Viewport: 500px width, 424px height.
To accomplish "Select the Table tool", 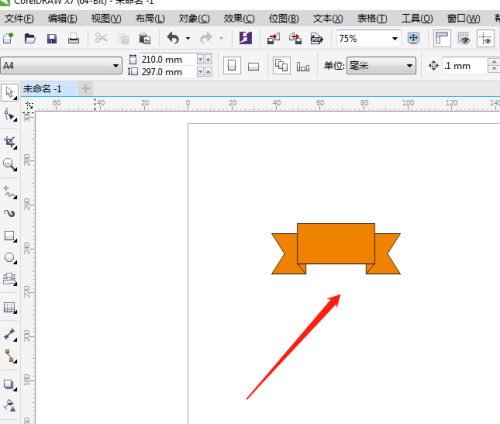I will coord(10,307).
